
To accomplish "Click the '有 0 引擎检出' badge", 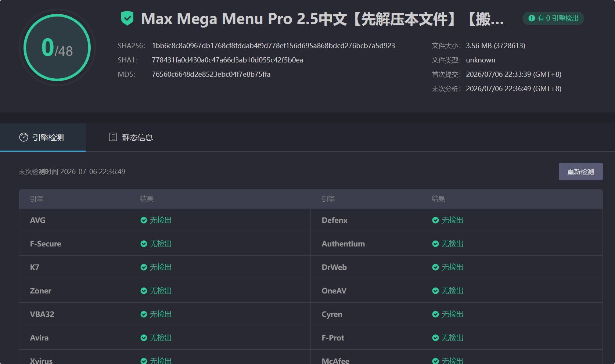I will click(553, 18).
